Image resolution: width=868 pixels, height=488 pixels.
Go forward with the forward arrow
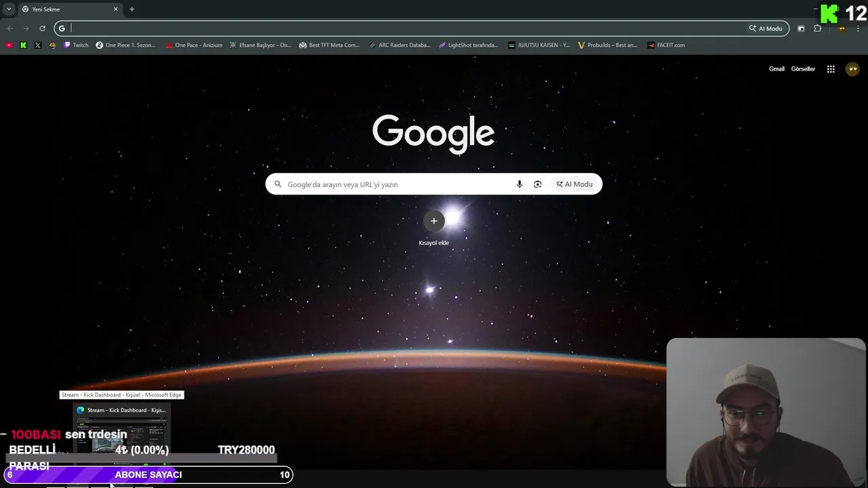tap(26, 28)
